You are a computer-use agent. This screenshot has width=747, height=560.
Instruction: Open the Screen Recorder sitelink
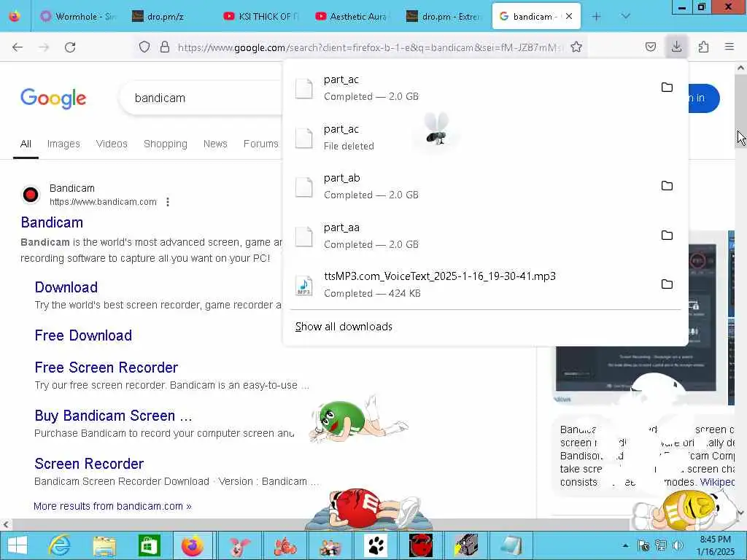[89, 464]
